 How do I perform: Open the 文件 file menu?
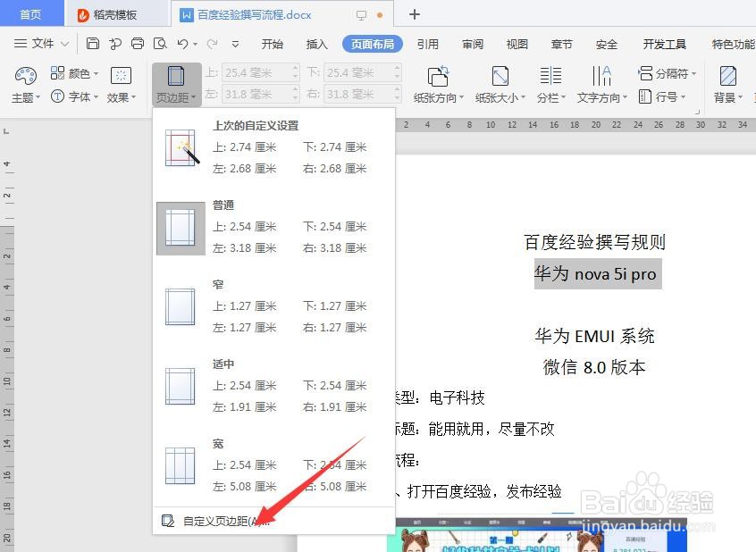click(x=41, y=44)
